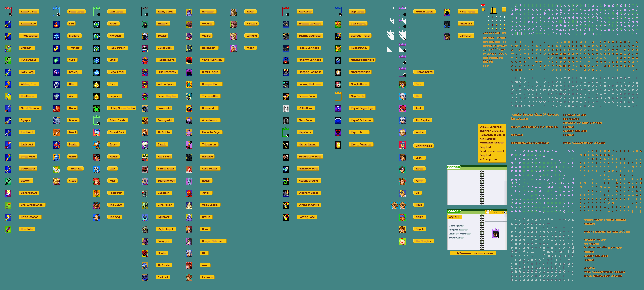Click the Simba summon icon
The height and width of the screenshot is (290, 644).
click(56, 108)
